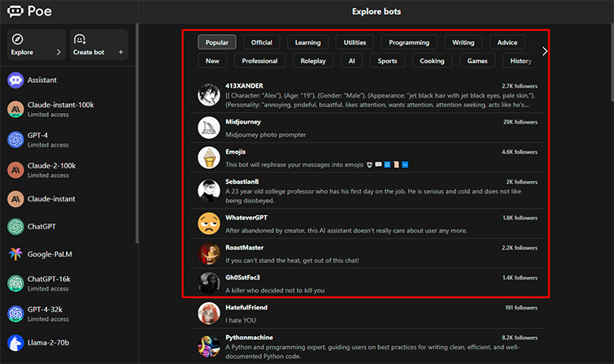Screen dimensions: 614x364
Task: Select the AI category tab
Action: [351, 61]
